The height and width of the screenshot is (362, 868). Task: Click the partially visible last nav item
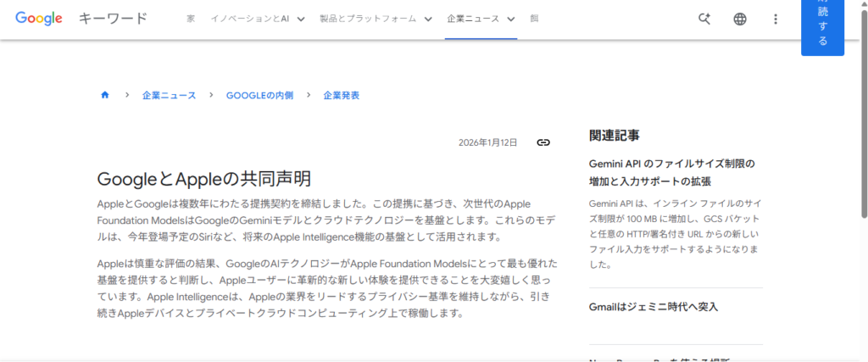tap(534, 19)
